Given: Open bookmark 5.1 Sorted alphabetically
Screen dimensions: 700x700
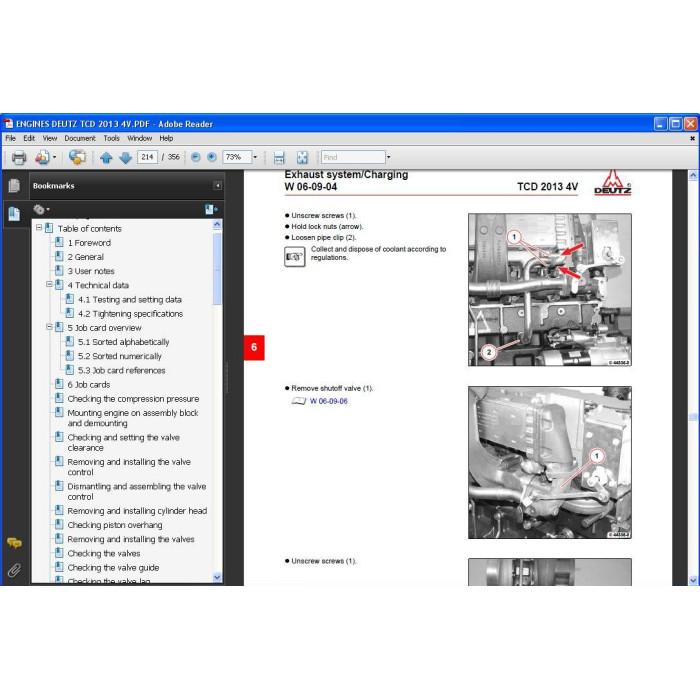Looking at the screenshot, I should pyautogui.click(x=124, y=342).
